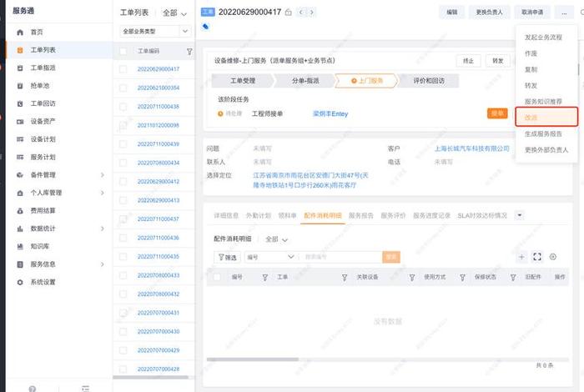Open the 全部业务类型 dropdown

(155, 31)
